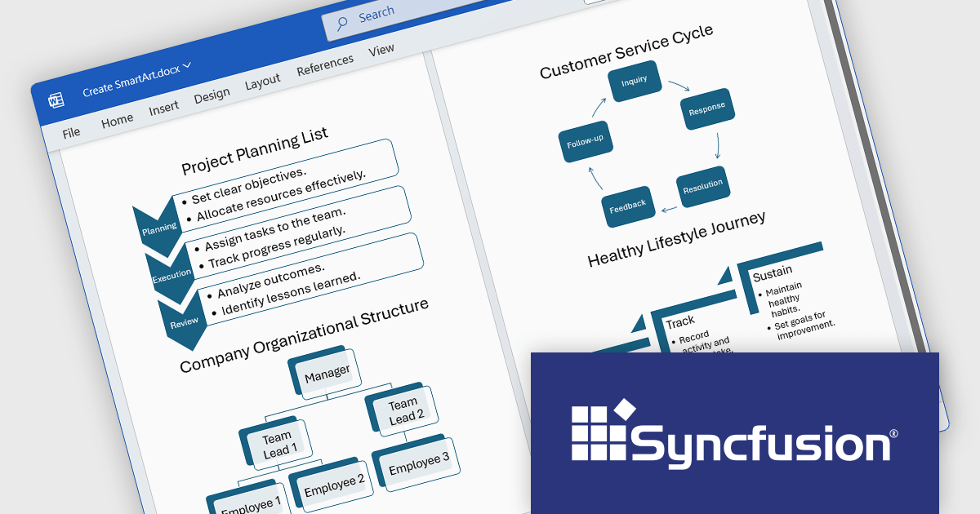Select the Team Lead 1 box
This screenshot has width=980, height=514.
(x=276, y=442)
